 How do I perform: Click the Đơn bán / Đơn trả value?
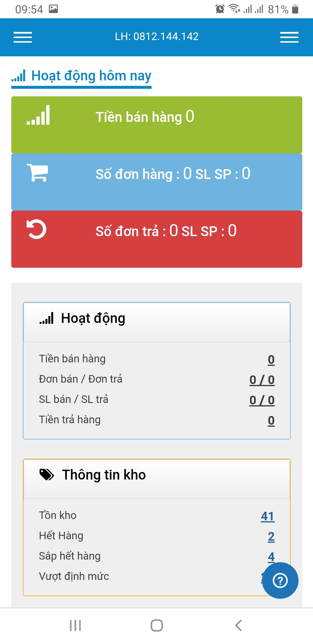point(262,380)
